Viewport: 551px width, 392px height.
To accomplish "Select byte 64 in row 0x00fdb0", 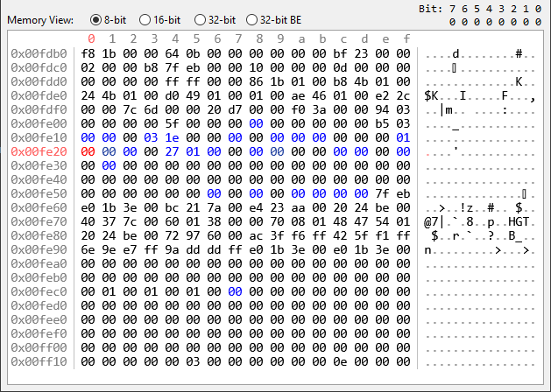I will click(x=172, y=53).
